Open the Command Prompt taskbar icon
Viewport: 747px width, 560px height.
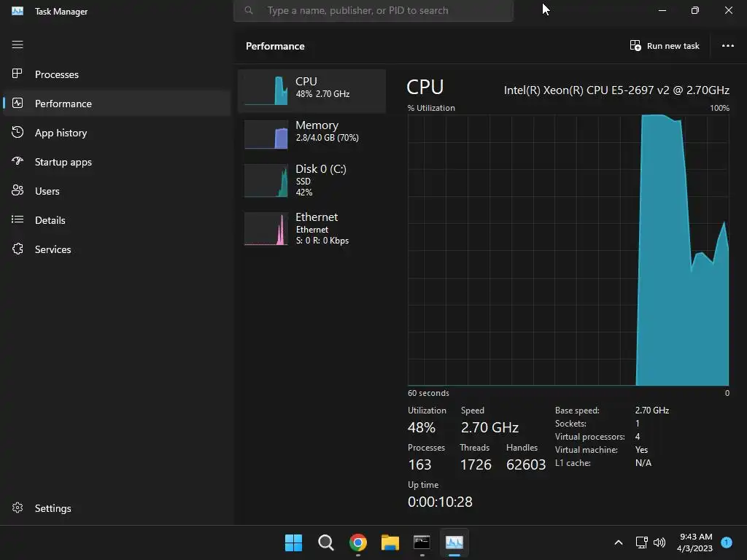[x=422, y=542]
